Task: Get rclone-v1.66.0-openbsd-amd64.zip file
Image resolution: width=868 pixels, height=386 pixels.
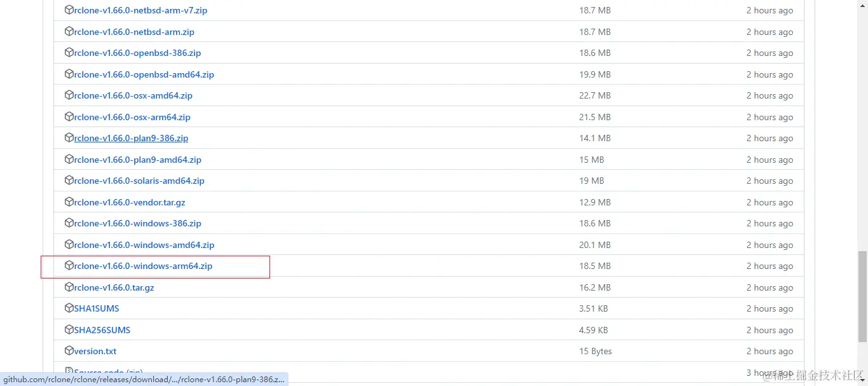Action: [144, 74]
